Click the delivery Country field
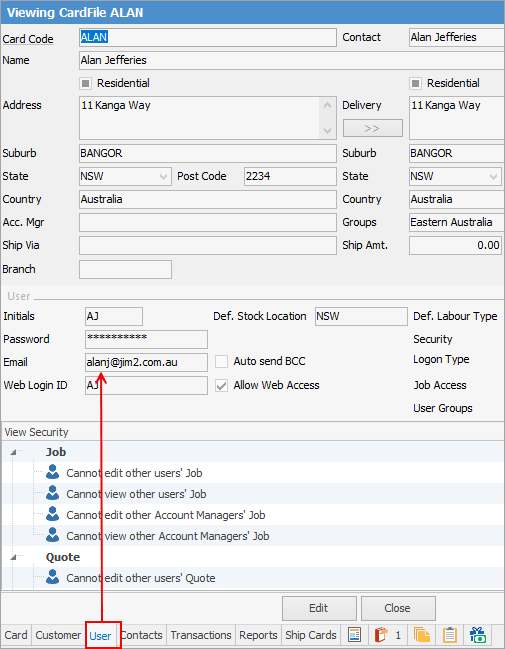Viewport: 505px width, 649px height. click(457, 200)
